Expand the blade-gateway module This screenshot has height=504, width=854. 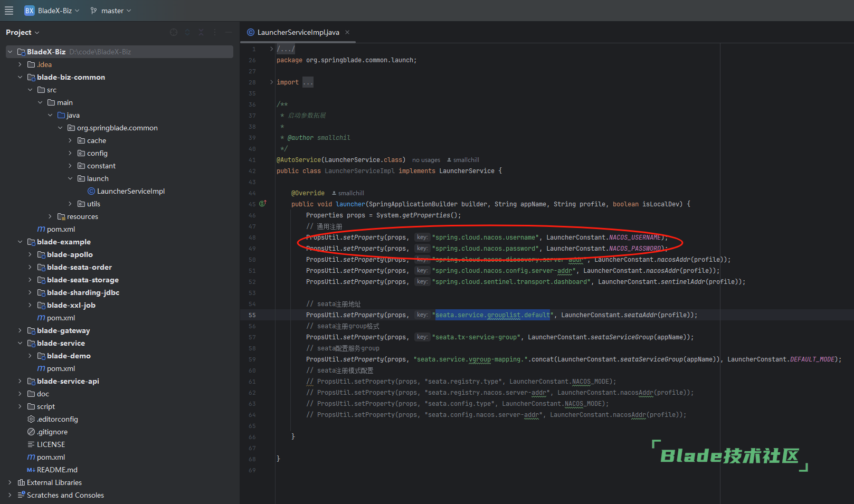[x=20, y=330]
